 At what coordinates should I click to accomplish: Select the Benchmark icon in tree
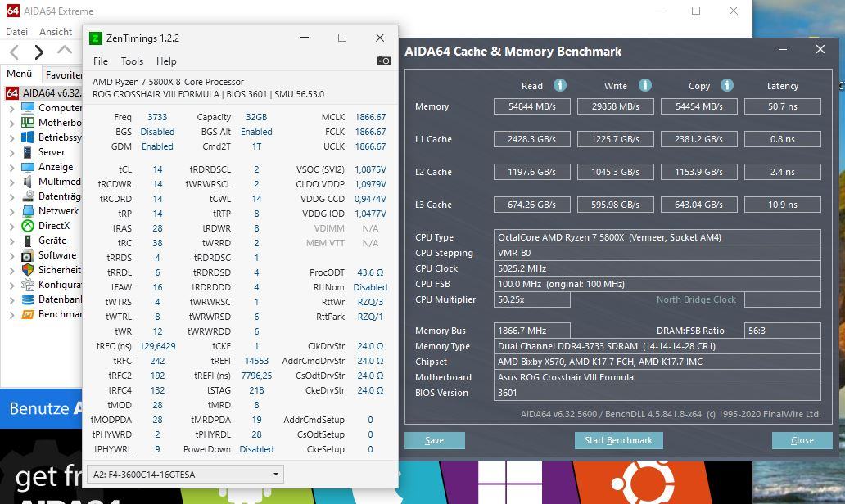coord(28,314)
